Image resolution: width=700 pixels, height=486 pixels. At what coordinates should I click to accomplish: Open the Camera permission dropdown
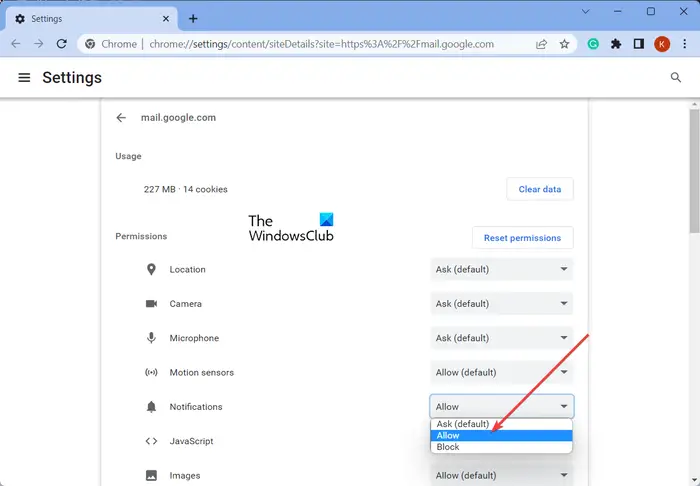[501, 303]
